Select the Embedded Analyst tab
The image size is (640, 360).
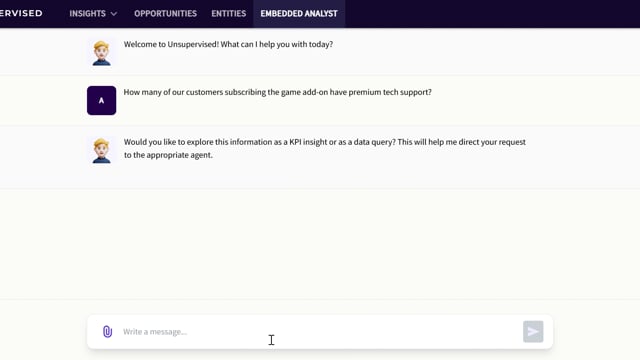coord(299,13)
